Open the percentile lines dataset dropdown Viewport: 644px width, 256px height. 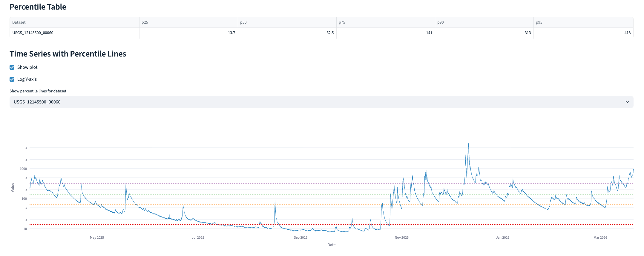[321, 102]
